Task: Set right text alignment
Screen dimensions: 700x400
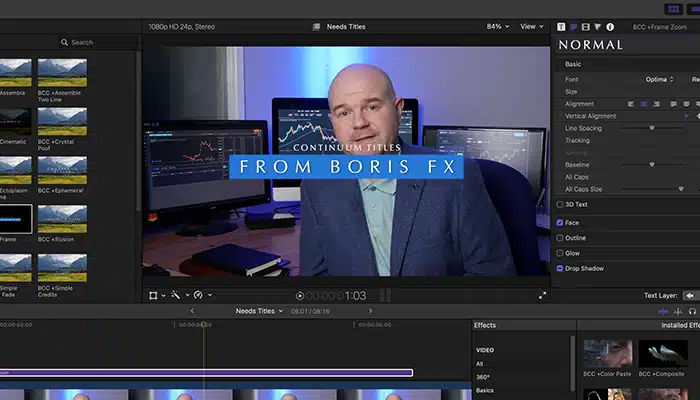Action: [x=656, y=104]
